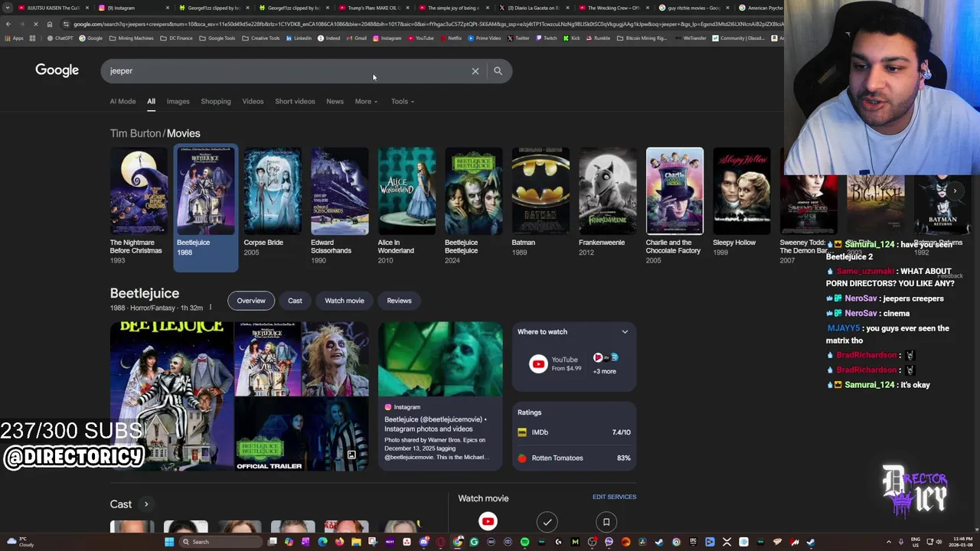Open the More dropdown in search filters
The width and height of the screenshot is (980, 551).
pyautogui.click(x=366, y=101)
